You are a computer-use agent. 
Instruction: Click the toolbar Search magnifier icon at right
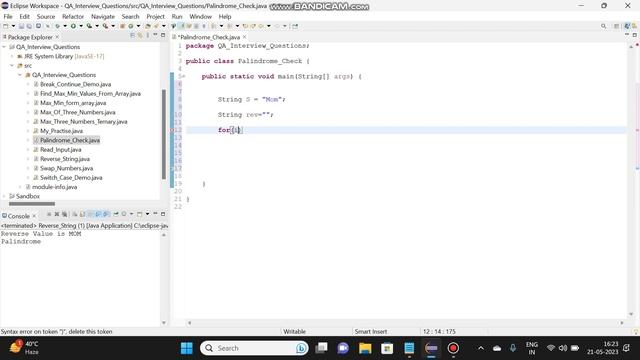[603, 26]
